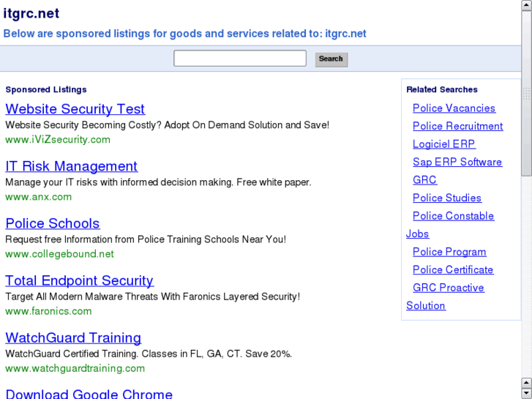Select Logiciel ERP related search
Viewport: 532px width, 399px height.
click(x=443, y=144)
